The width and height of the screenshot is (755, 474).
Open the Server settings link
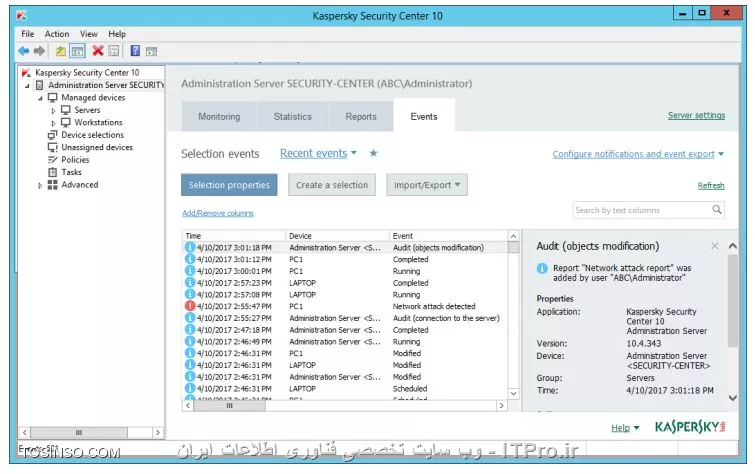click(696, 115)
